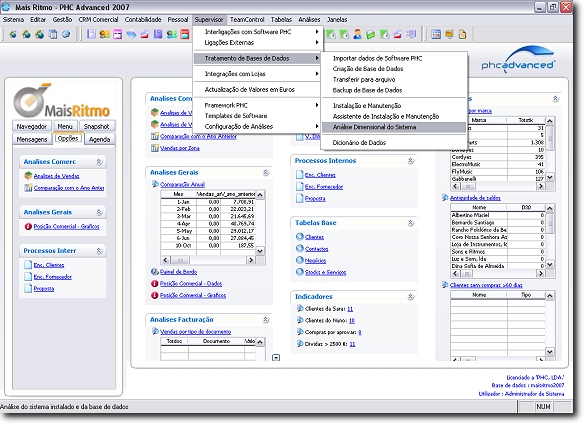Click the icon beside Vendas por tipo de documento
The image size is (584, 425).
point(155,331)
